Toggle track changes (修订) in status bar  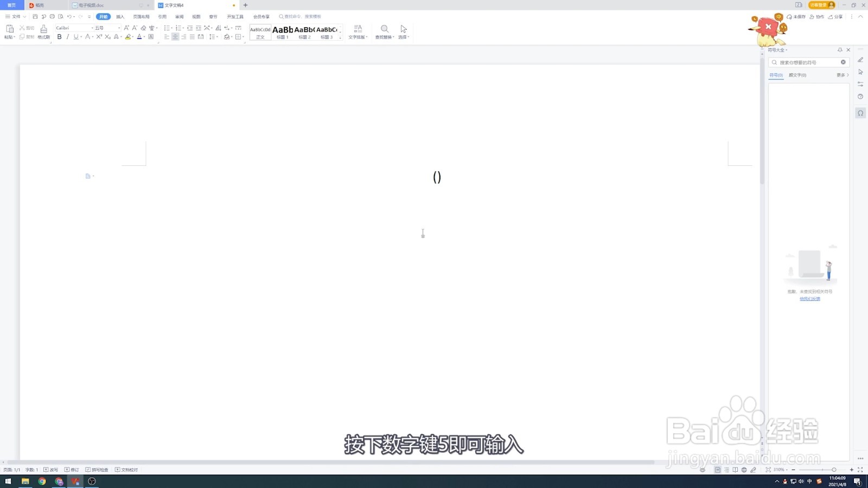point(72,470)
